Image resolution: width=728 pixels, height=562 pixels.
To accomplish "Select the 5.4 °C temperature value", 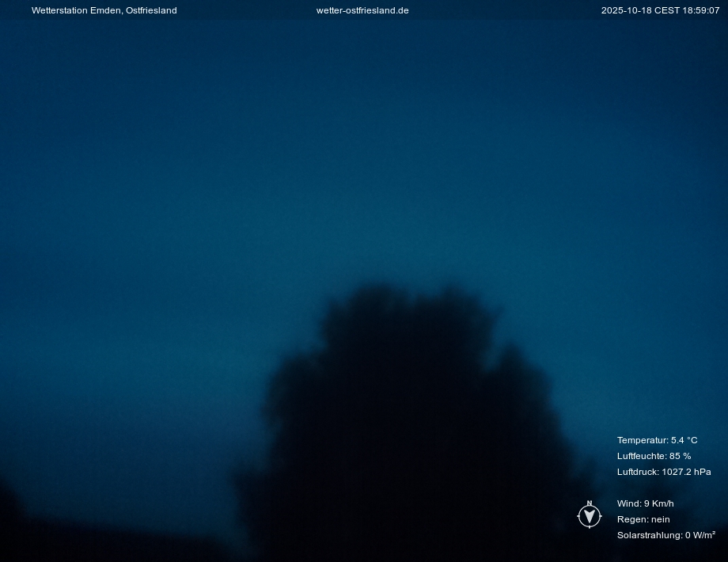I will (x=684, y=440).
